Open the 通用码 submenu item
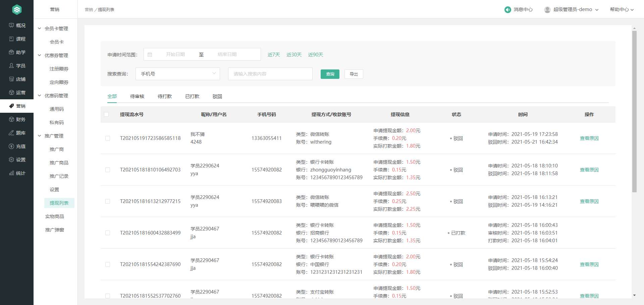 coord(57,109)
